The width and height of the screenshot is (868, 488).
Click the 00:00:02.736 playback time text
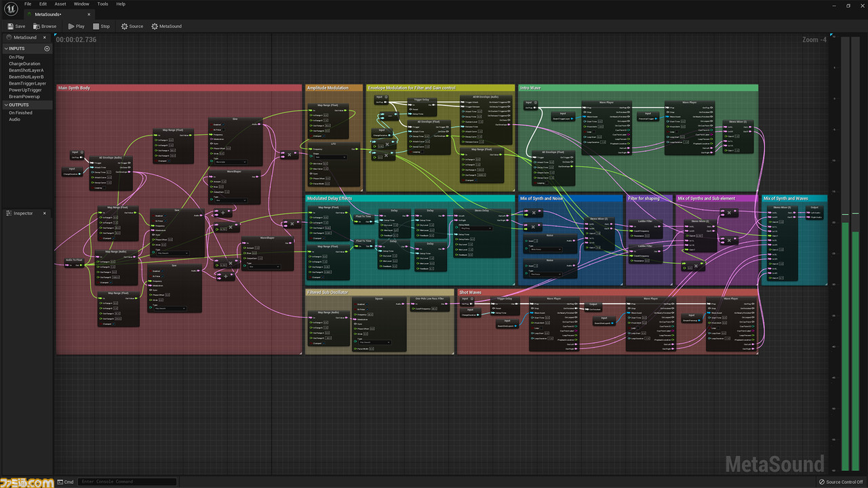tap(77, 40)
